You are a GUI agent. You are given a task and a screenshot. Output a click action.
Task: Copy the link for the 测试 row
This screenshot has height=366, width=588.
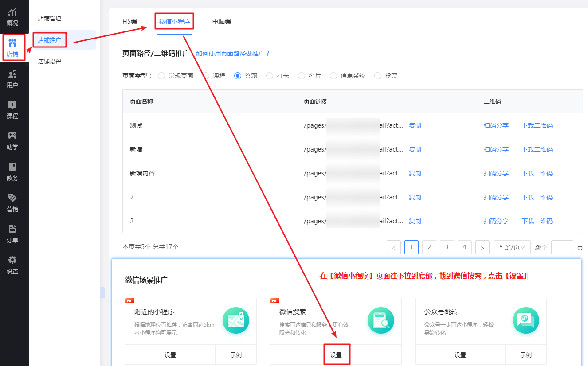[415, 125]
